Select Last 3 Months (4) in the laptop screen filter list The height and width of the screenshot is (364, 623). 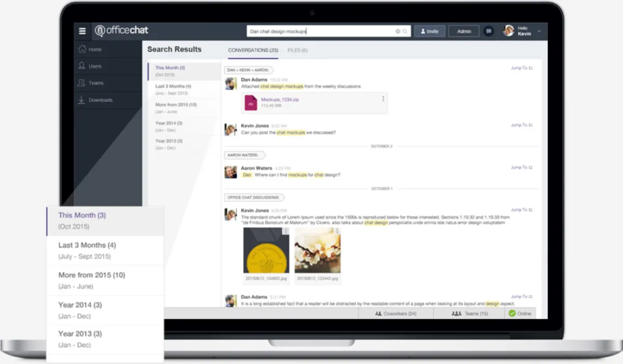point(184,89)
